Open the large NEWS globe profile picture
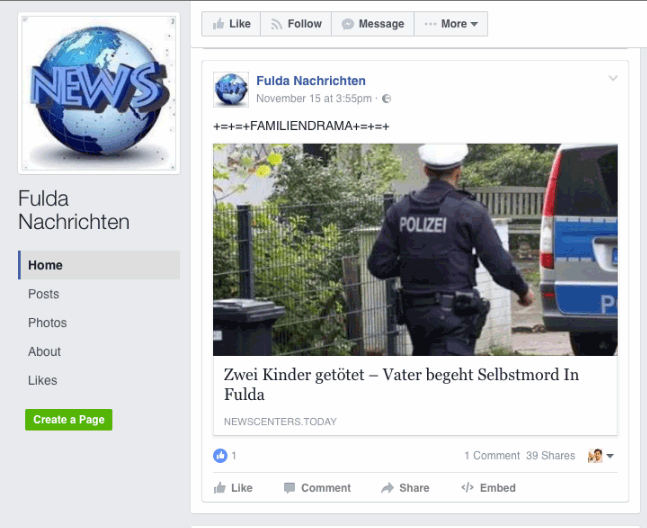The image size is (647, 528). point(99,93)
